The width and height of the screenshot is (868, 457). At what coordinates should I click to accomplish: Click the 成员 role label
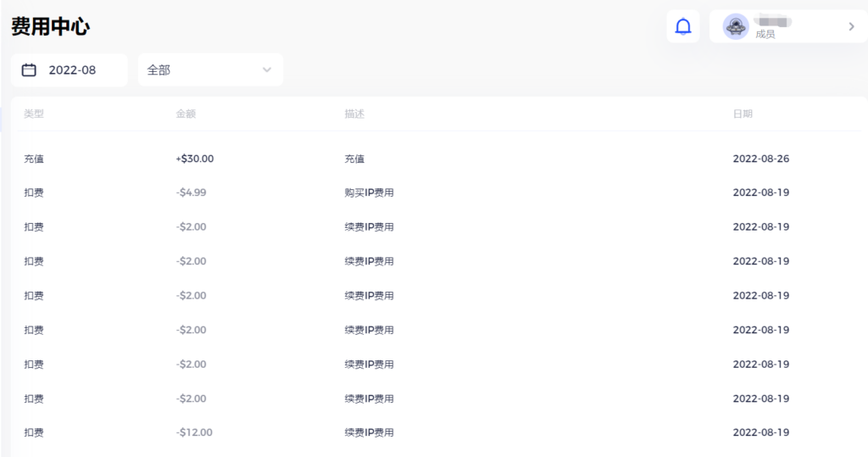pos(765,35)
